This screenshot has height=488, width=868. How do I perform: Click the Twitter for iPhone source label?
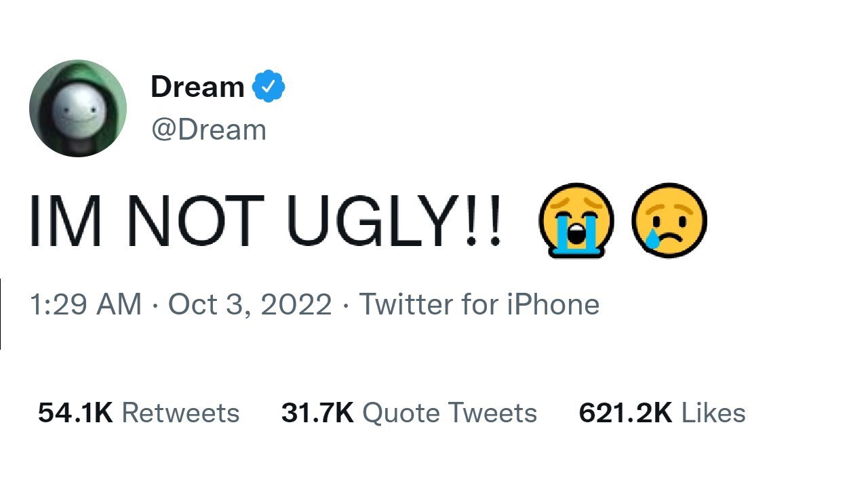pyautogui.click(x=479, y=304)
